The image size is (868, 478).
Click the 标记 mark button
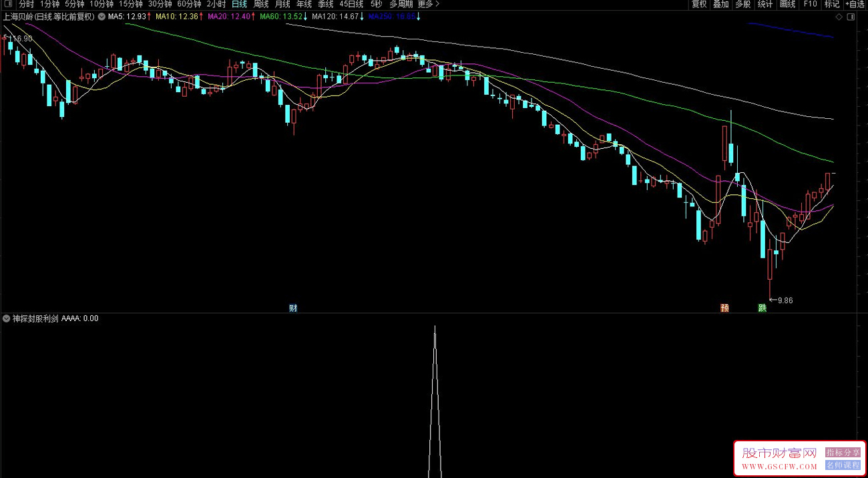coord(832,4)
